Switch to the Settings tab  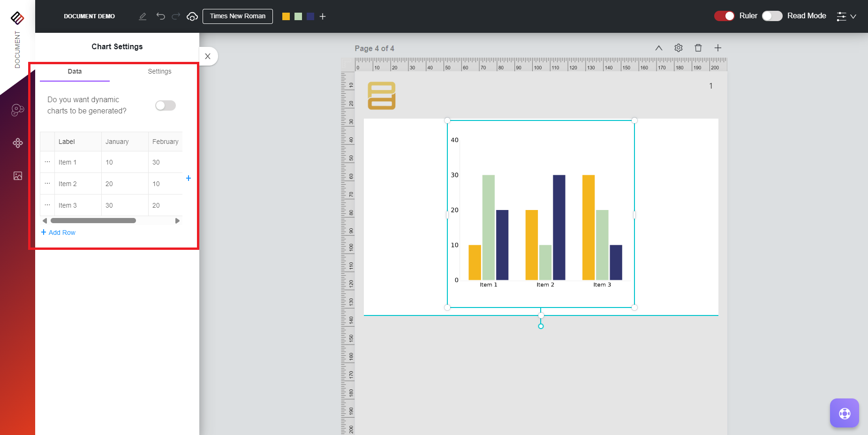coord(159,71)
